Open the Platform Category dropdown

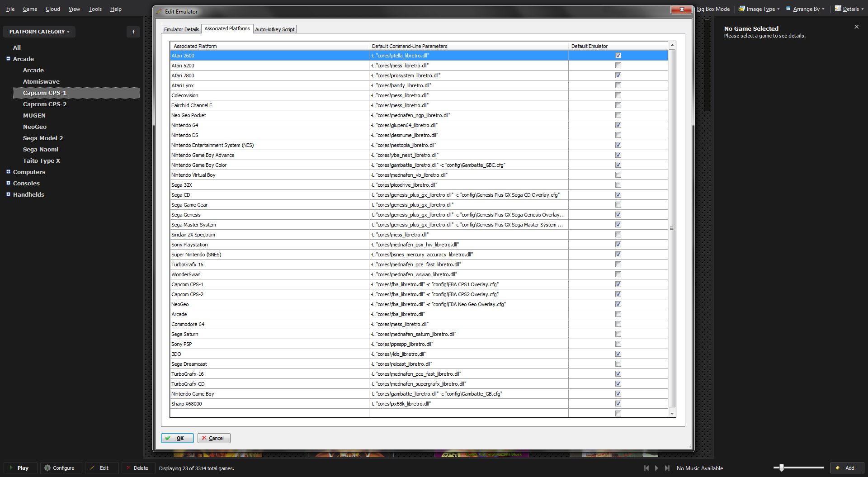point(39,32)
